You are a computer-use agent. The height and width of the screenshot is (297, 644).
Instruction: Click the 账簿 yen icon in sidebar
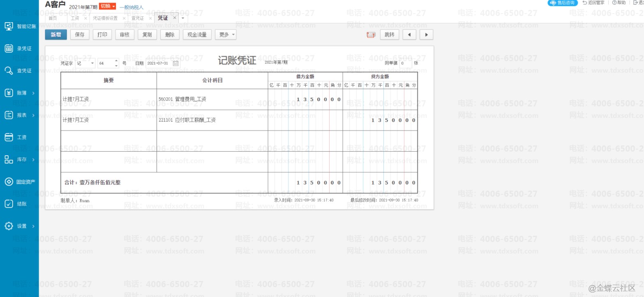(x=9, y=93)
